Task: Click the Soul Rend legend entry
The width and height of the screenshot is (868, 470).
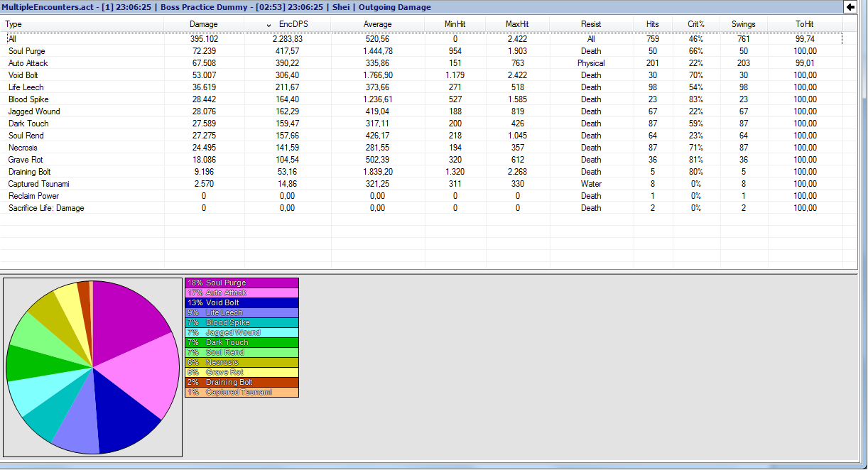Action: pos(242,352)
